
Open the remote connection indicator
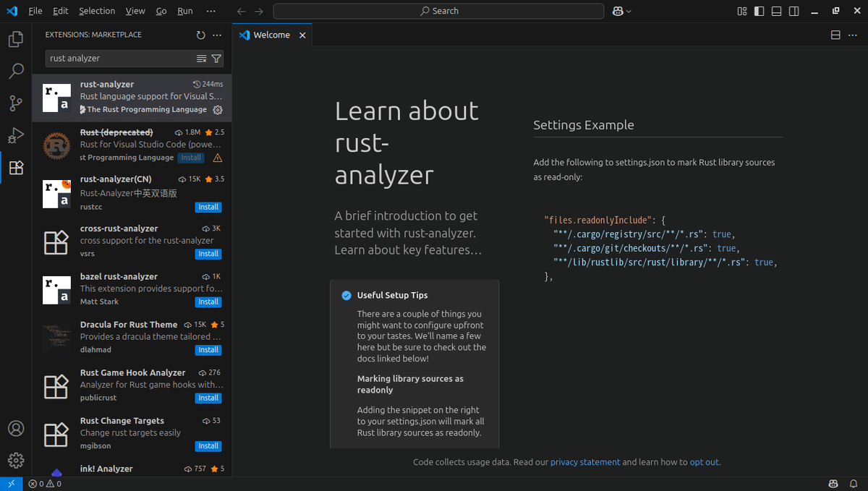11,483
